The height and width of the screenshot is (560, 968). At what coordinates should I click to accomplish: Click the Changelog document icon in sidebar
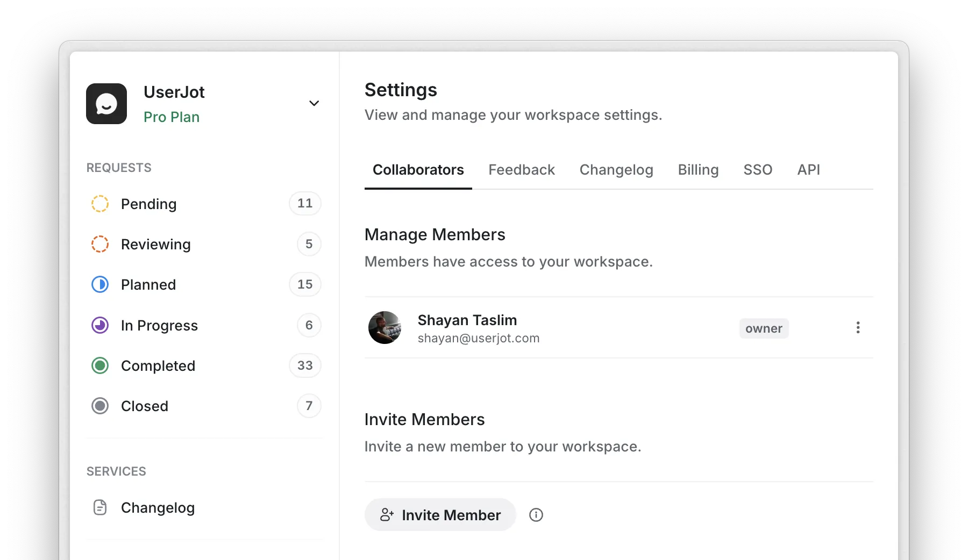point(100,507)
